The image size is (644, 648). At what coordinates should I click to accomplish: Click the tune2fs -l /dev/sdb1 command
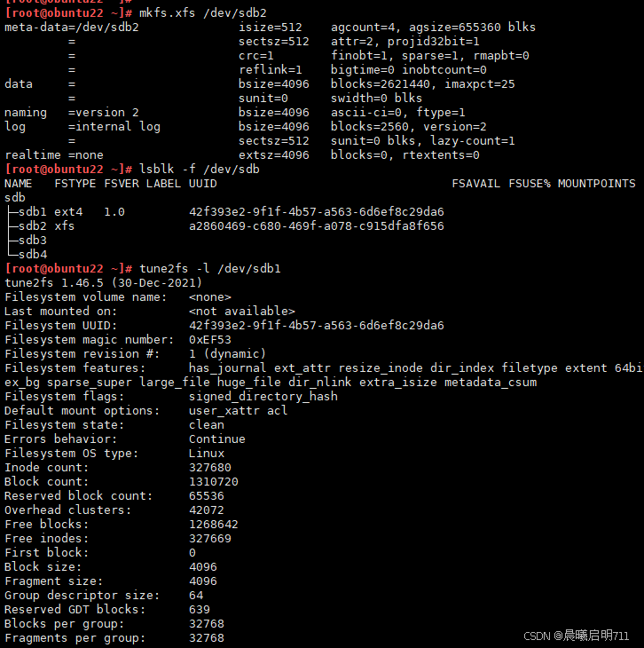coord(210,269)
